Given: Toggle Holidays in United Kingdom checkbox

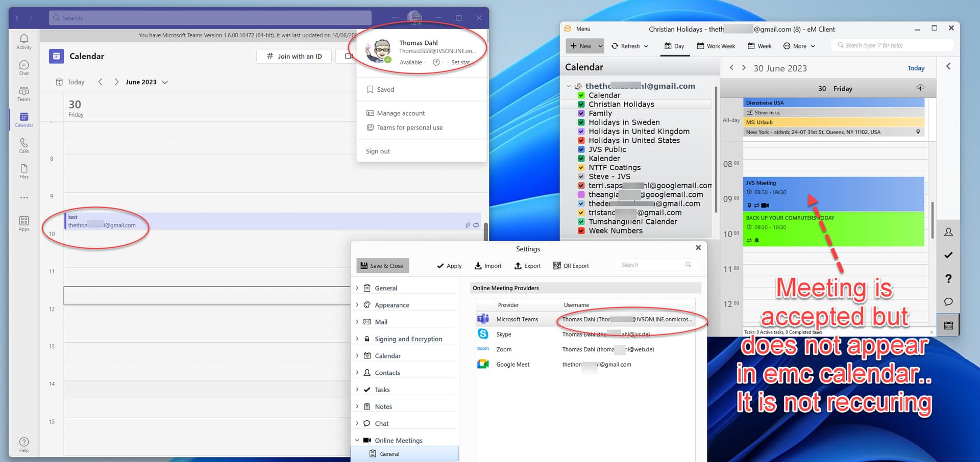Looking at the screenshot, I should click(x=581, y=132).
